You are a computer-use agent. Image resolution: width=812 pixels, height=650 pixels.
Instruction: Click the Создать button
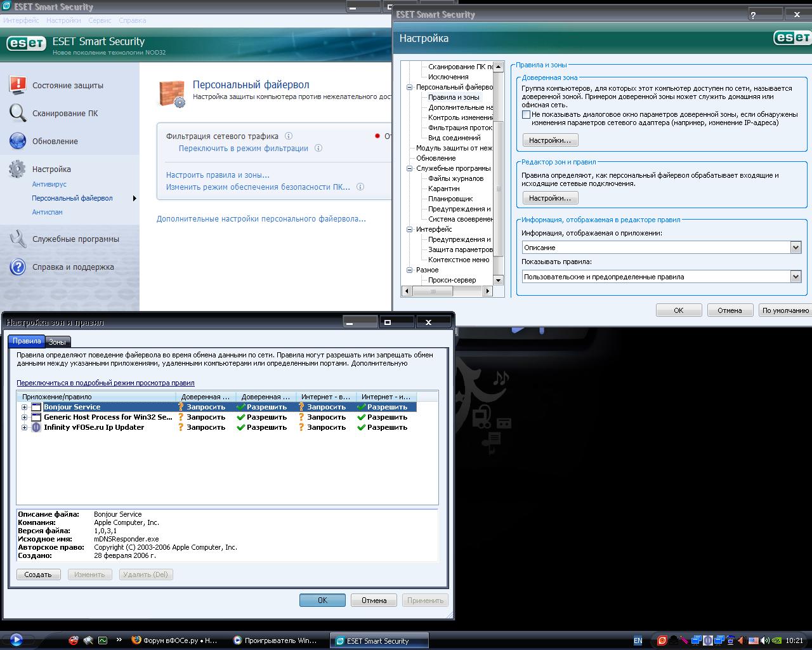pyautogui.click(x=38, y=574)
